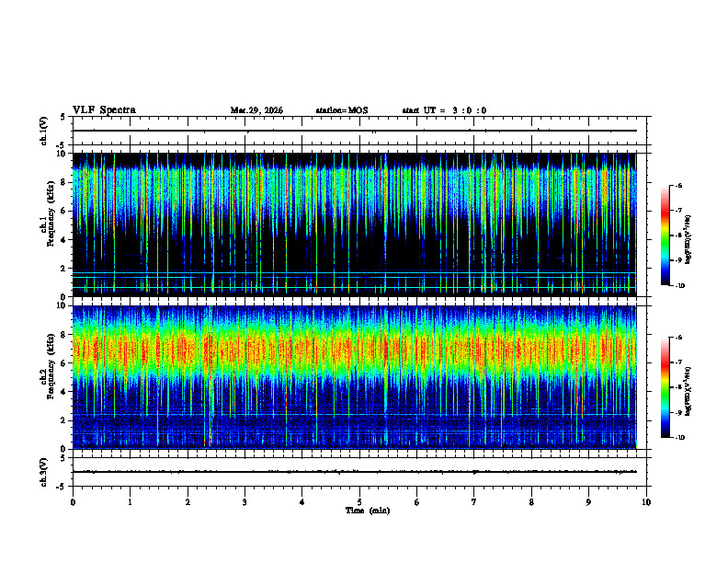This screenshot has width=728, height=563.
Task: Click the "-6" value on ch.1 colorbar
Action: coord(678,185)
